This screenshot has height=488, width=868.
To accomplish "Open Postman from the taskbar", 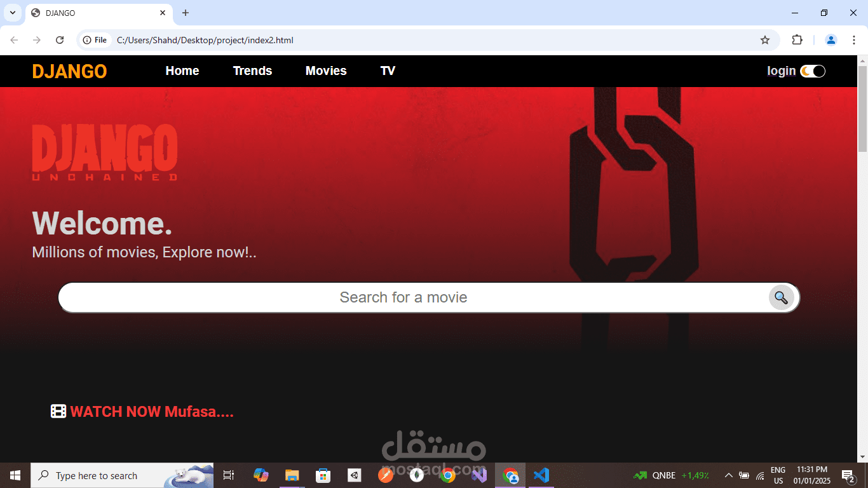I will [386, 475].
